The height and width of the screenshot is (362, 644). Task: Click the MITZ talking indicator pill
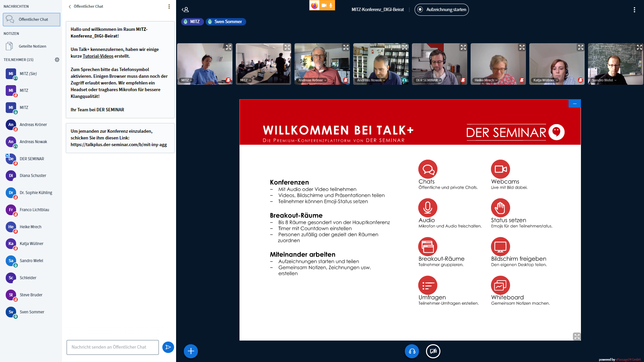click(192, 22)
